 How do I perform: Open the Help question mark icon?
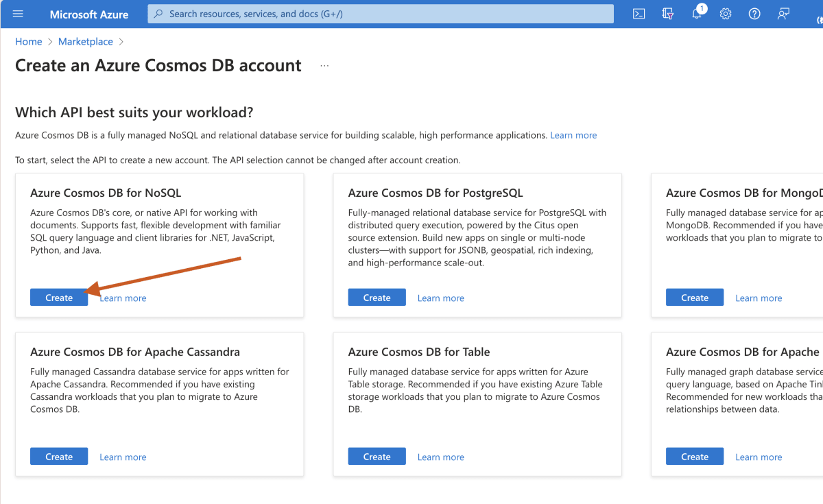coord(754,14)
